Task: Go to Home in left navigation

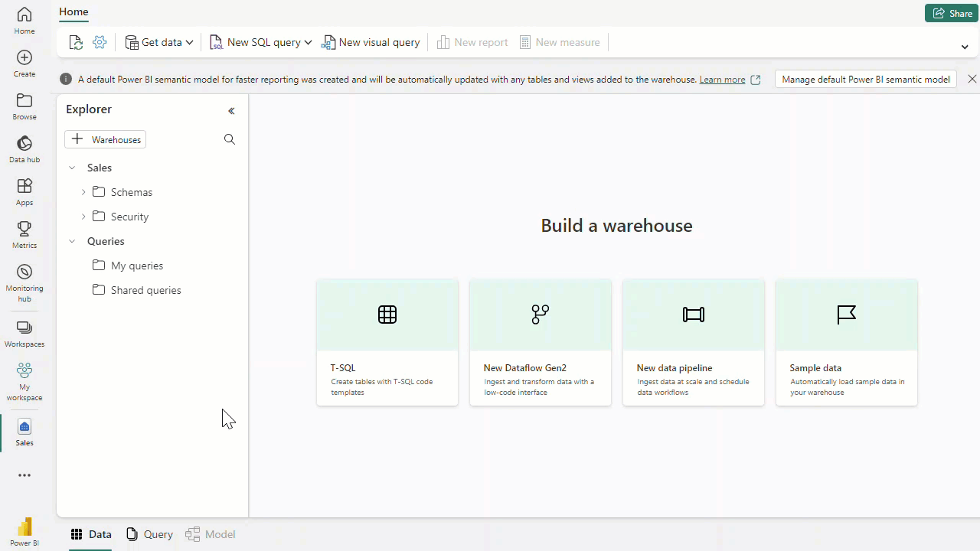Action: coord(24,21)
